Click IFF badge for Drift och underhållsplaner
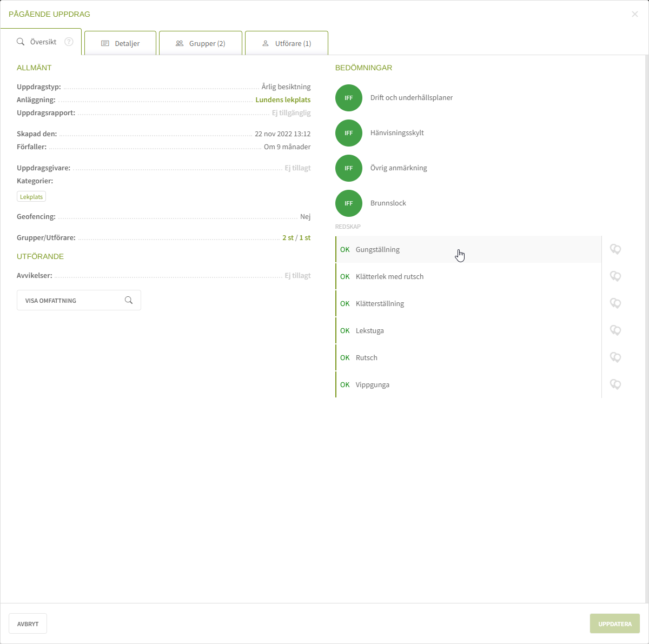Viewport: 649px width, 644px height. click(x=349, y=98)
